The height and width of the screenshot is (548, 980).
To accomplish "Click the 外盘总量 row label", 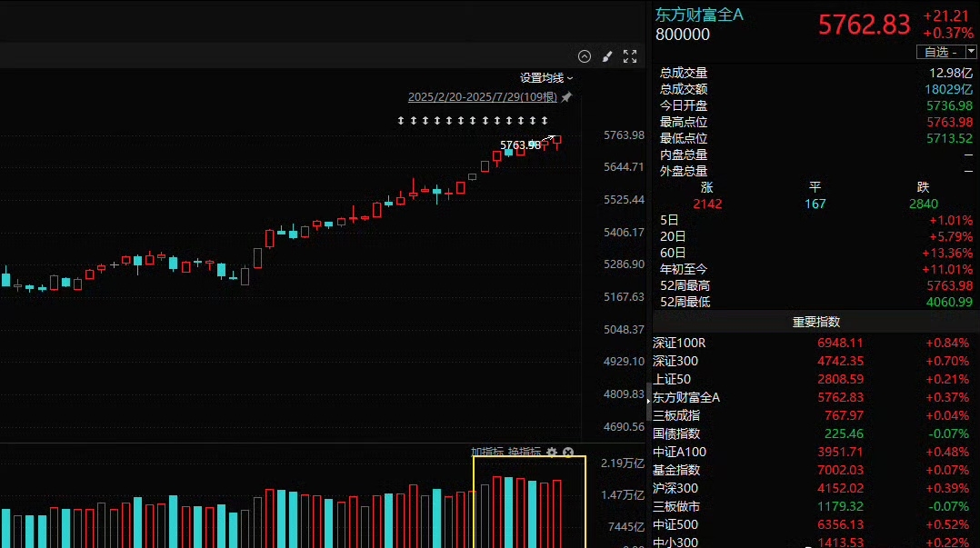I will pyautogui.click(x=684, y=171).
